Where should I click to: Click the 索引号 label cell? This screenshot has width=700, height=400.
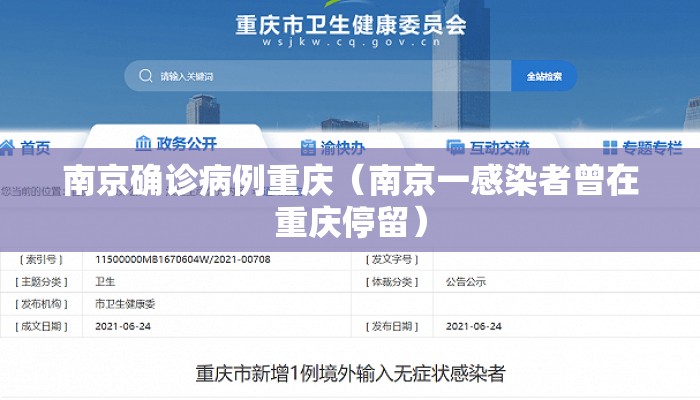click(41, 259)
